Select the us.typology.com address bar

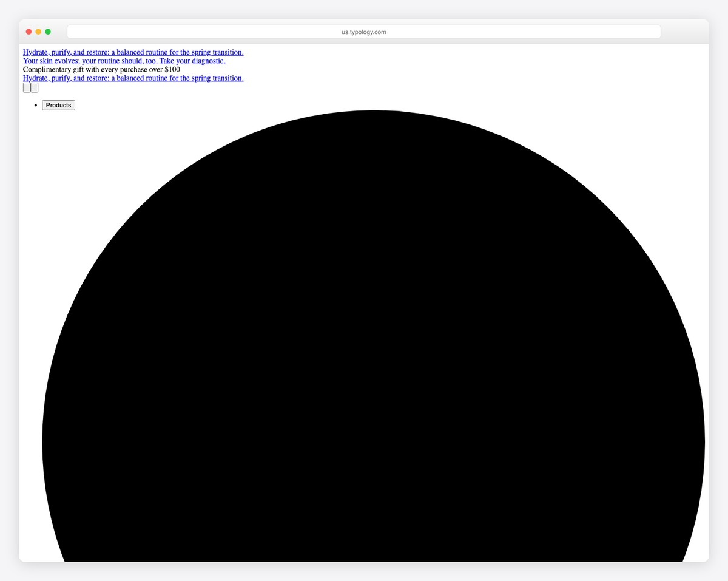tap(363, 32)
